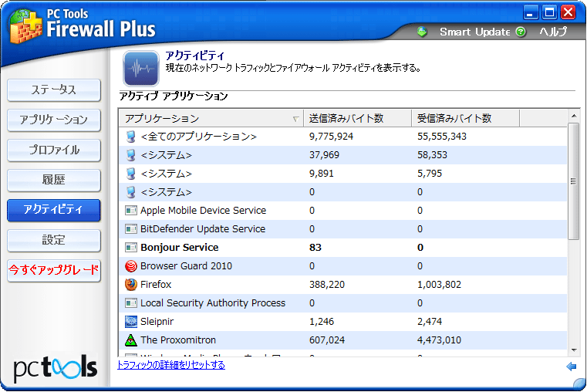Click the icon for <全てのアプリケーション> row
Screen dimensions: 587x392
click(130, 137)
